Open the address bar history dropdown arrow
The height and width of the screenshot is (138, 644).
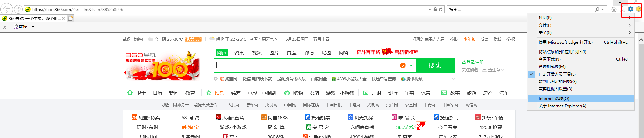(430, 9)
